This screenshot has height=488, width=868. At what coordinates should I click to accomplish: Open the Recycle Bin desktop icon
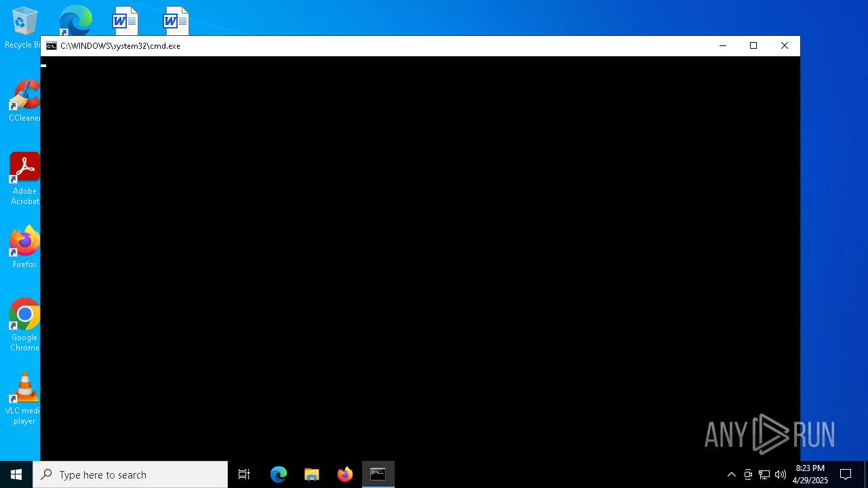pos(23,27)
